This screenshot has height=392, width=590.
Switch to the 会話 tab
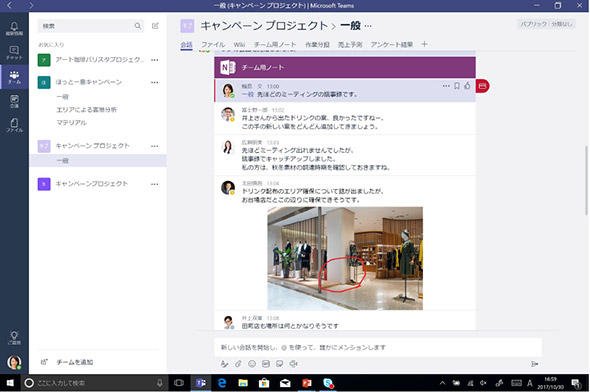pos(186,45)
